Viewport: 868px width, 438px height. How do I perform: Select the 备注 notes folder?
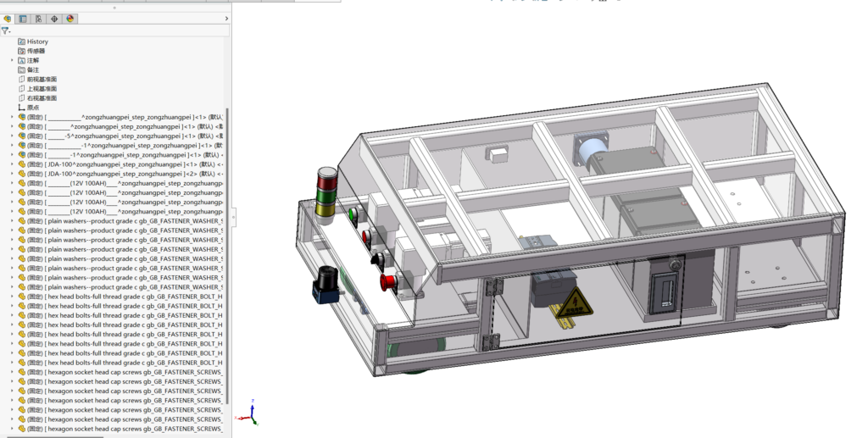(33, 69)
